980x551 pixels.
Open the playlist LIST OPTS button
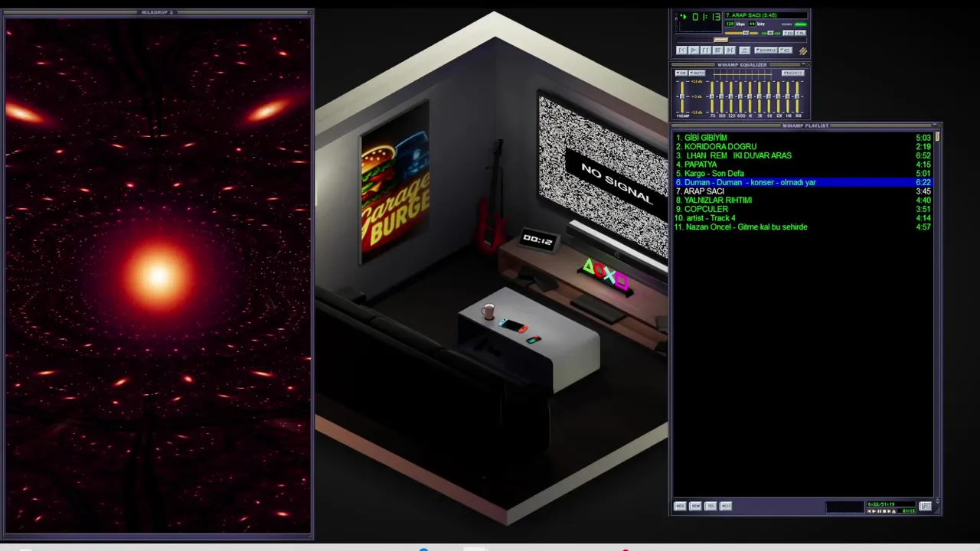click(925, 506)
